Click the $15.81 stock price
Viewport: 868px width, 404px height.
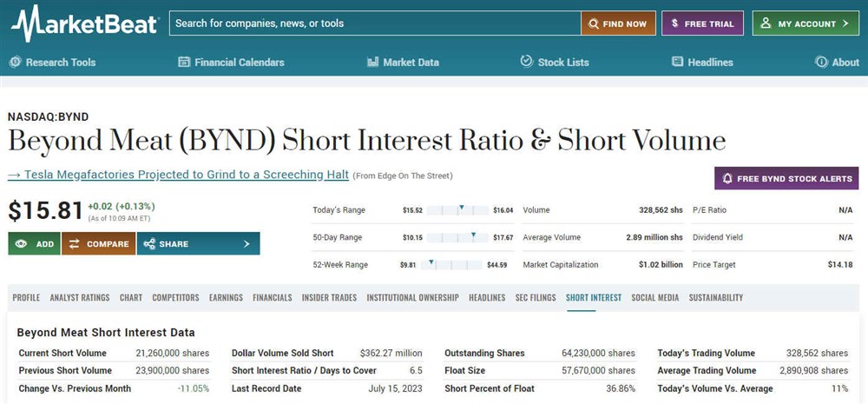[x=45, y=210]
